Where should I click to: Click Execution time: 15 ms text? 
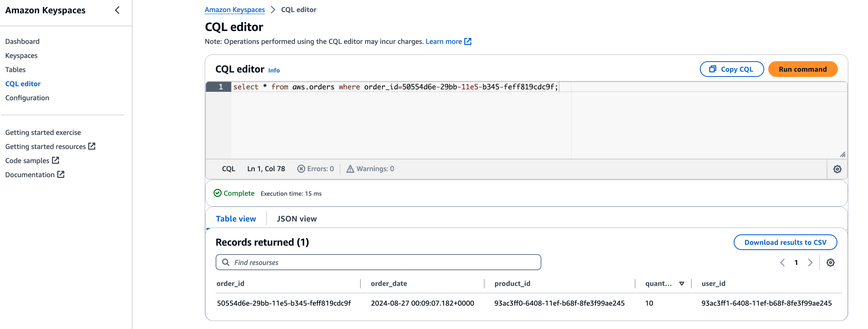pos(291,194)
